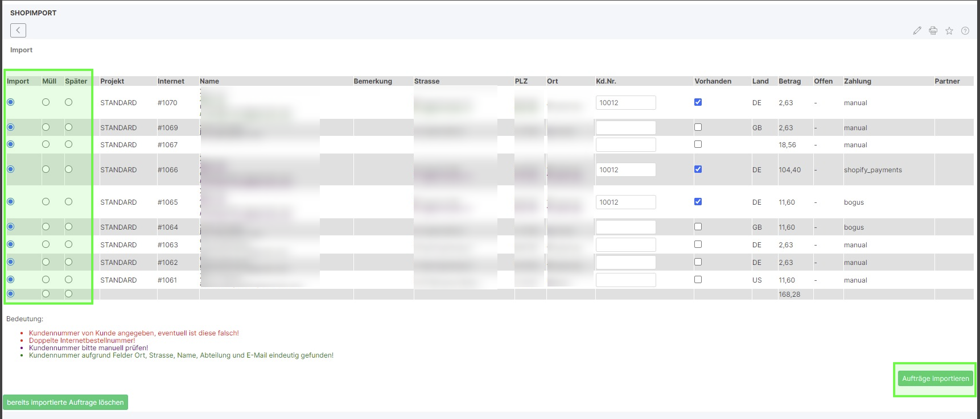Click Kd.Nr. field for order #1070
This screenshot has width=980, height=419.
point(625,103)
